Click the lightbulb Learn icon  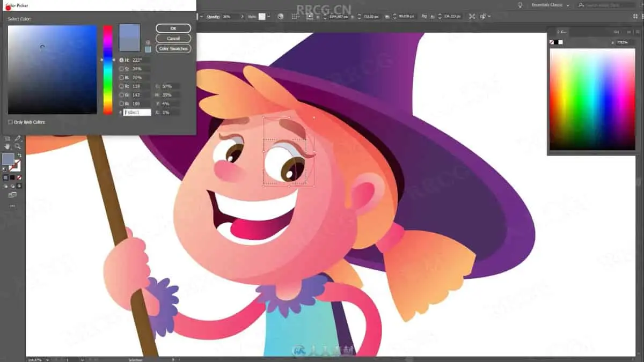(519, 5)
